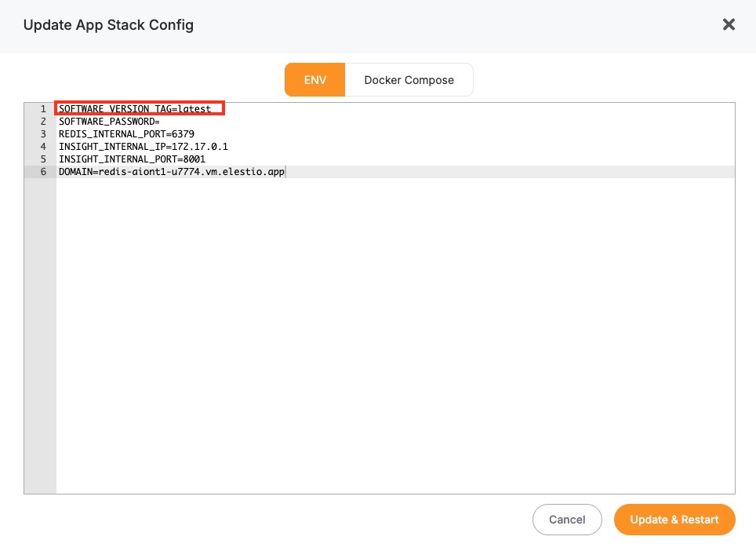Open the Docker Compose tab
This screenshot has width=756, height=551.
click(409, 80)
